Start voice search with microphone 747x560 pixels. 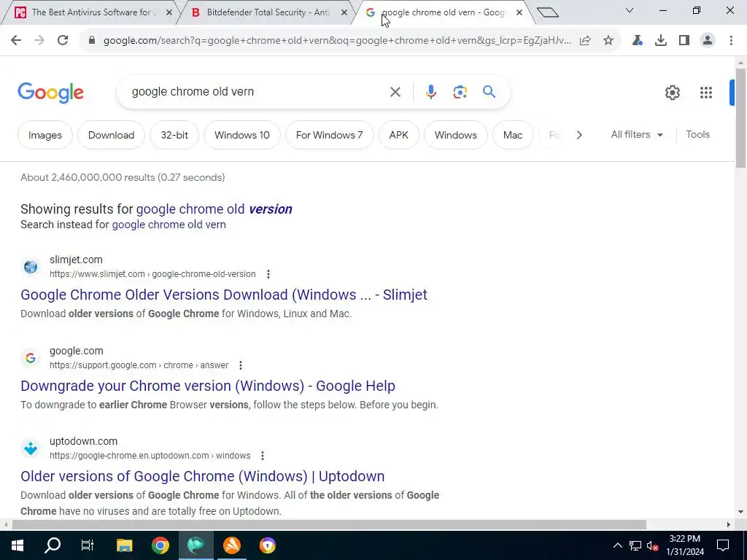pyautogui.click(x=430, y=92)
